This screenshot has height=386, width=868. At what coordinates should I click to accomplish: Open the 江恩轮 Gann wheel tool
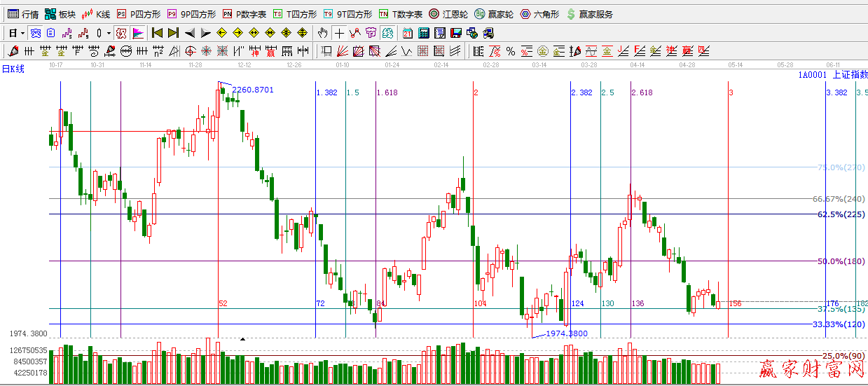pyautogui.click(x=448, y=14)
